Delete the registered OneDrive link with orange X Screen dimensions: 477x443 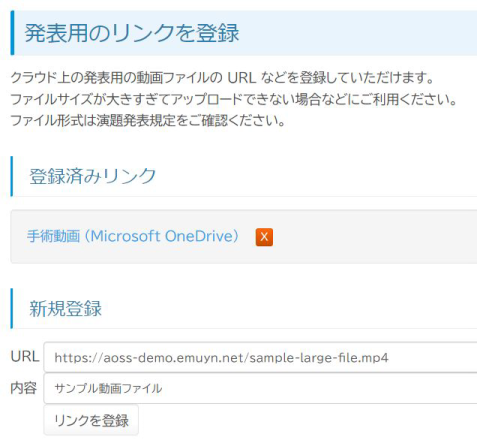(x=264, y=237)
